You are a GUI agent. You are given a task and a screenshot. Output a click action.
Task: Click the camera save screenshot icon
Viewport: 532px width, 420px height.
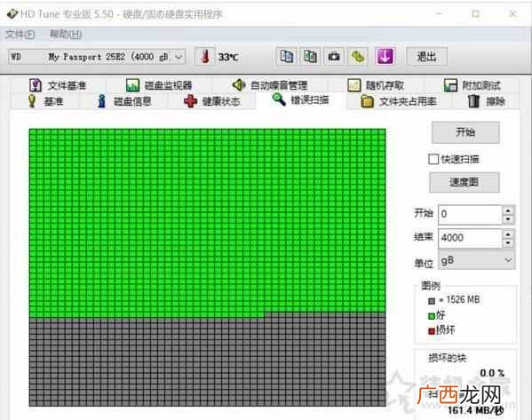pos(334,56)
